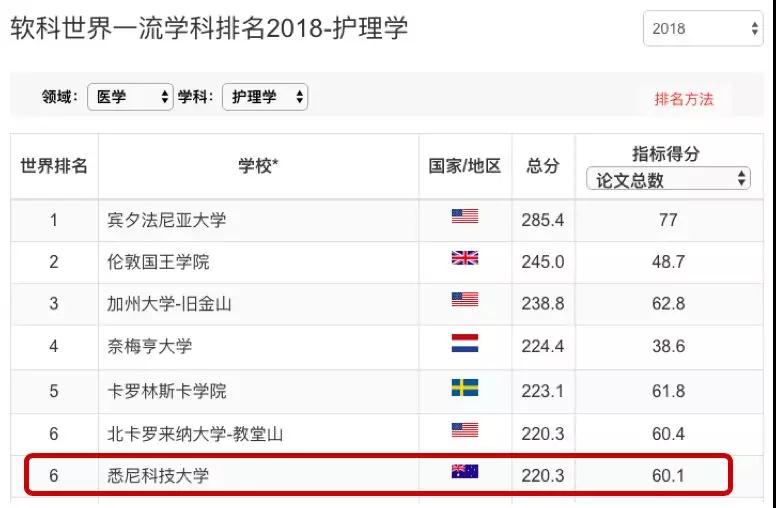Open the 2018 year dropdown
776x508 pixels.
tap(703, 29)
